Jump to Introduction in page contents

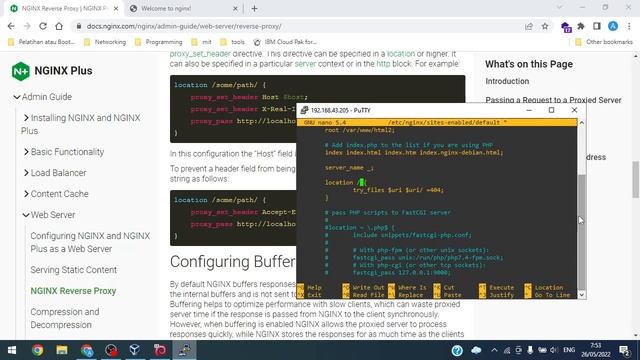point(507,81)
